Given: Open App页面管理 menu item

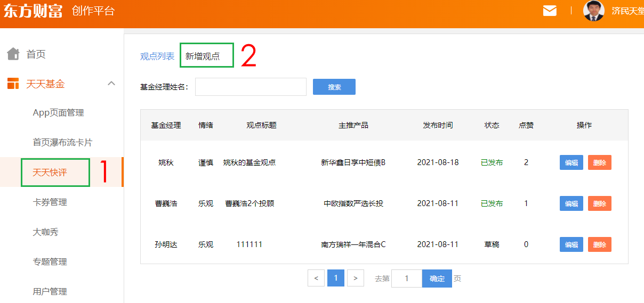Looking at the screenshot, I should point(58,113).
